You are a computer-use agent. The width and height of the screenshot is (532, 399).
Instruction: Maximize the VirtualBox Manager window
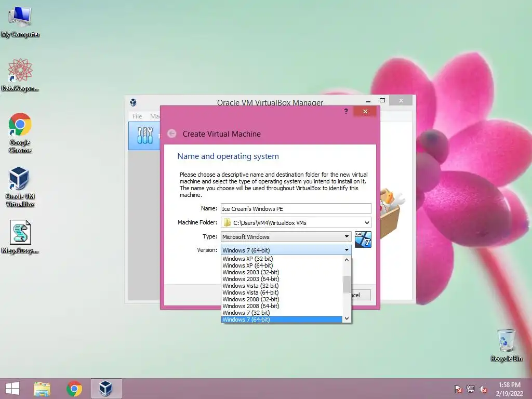382,100
